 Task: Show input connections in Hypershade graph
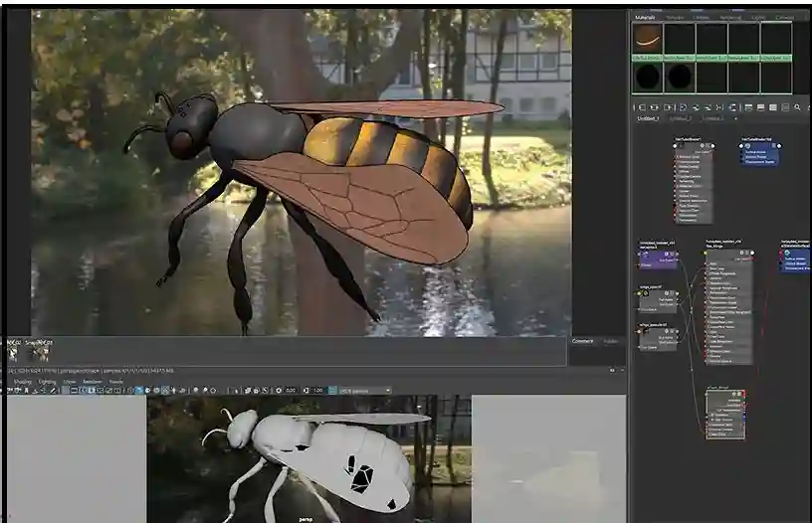tap(641, 107)
